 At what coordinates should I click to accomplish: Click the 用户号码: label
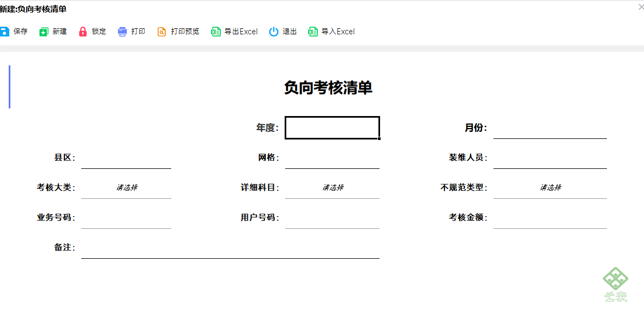(x=260, y=217)
